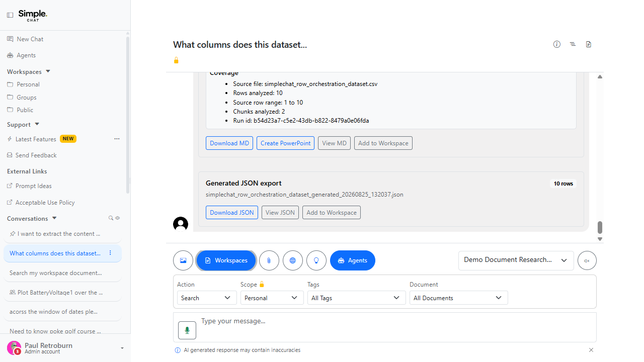Image resolution: width=644 pixels, height=362 pixels.
Task: Open the 'I want to extract the content' conversation
Action: pyautogui.click(x=62, y=234)
